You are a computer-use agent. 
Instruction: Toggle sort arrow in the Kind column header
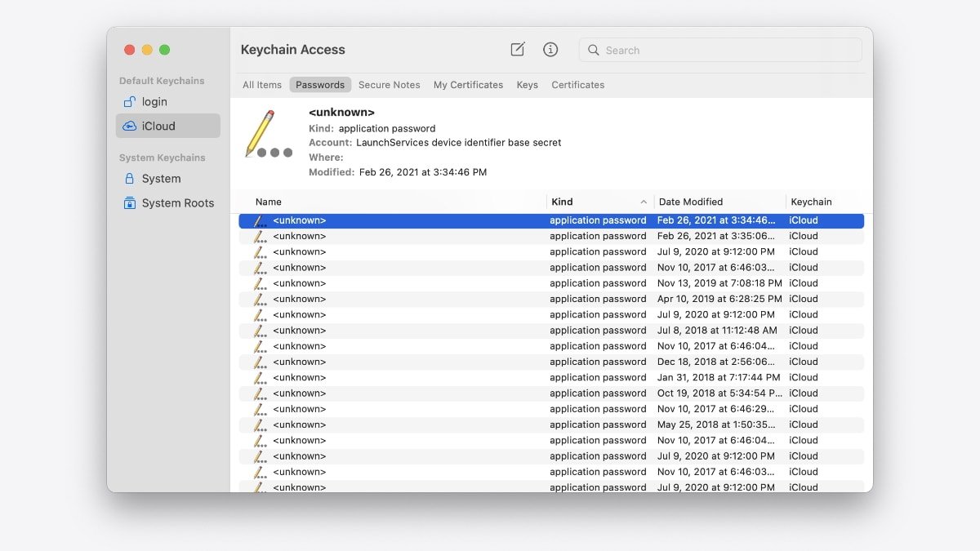[644, 202]
